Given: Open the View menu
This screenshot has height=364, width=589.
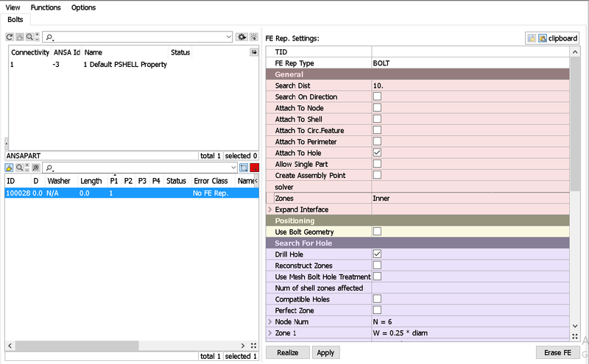Looking at the screenshot, I should [x=13, y=7].
